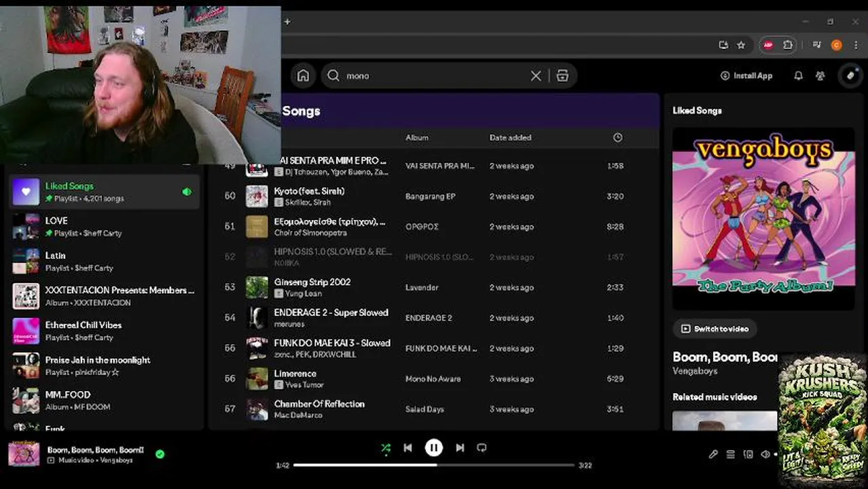Sort by duration clock icon
This screenshot has height=489, width=868.
[x=617, y=137]
